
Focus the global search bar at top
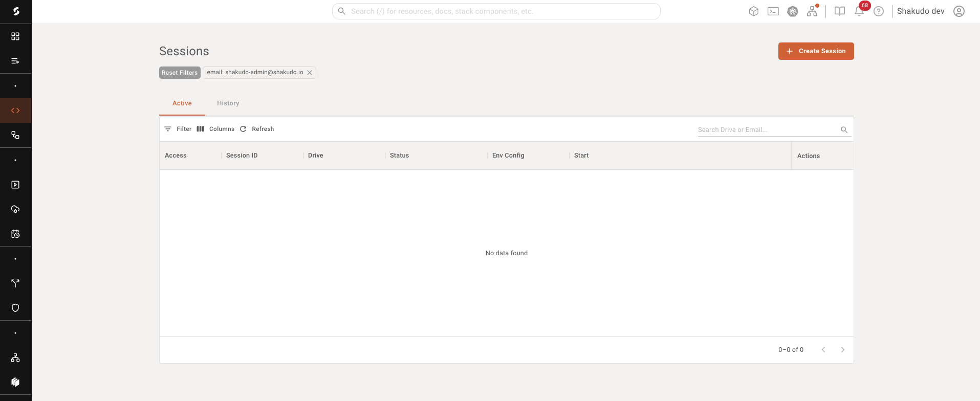coord(496,11)
